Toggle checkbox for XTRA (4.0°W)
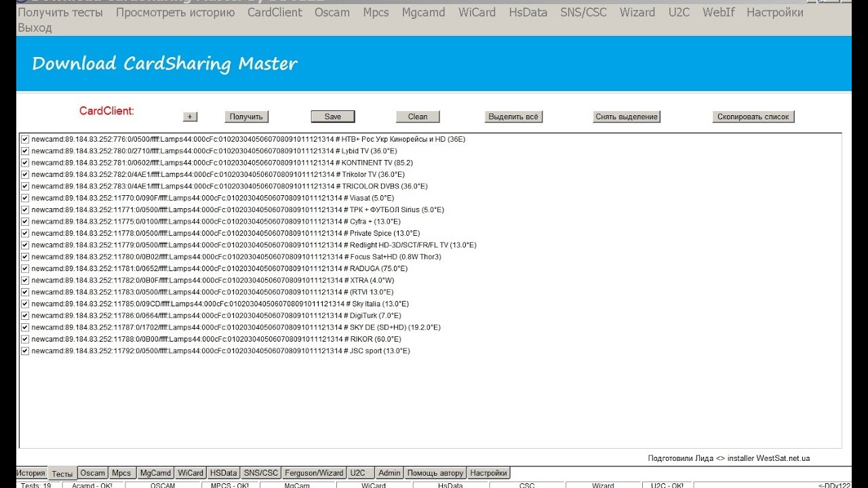Viewport: 868px width, 488px height. [x=25, y=280]
